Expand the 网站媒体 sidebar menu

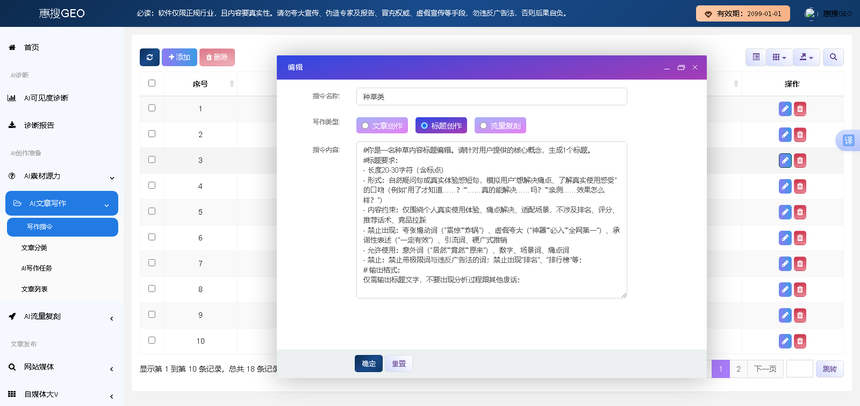[61, 367]
